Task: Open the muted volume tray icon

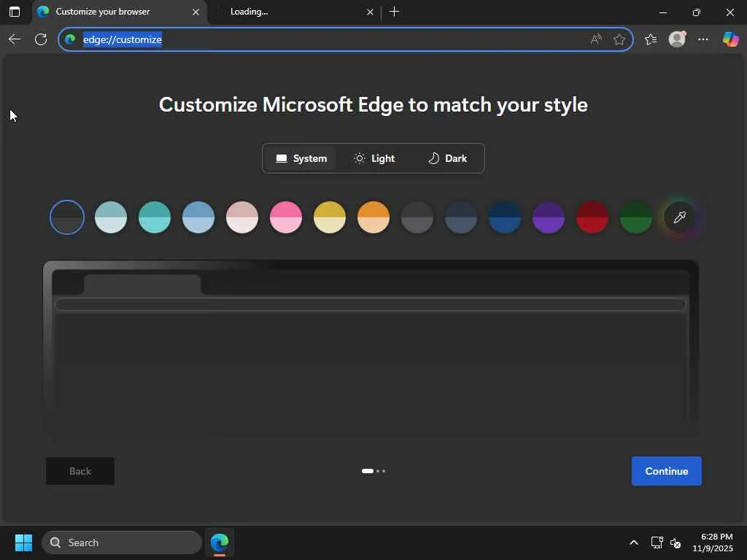Action: 676,542
